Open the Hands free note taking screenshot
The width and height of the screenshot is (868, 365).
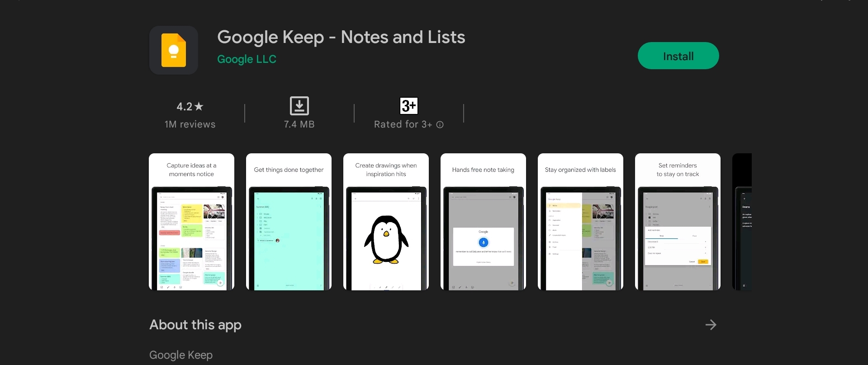click(x=483, y=222)
